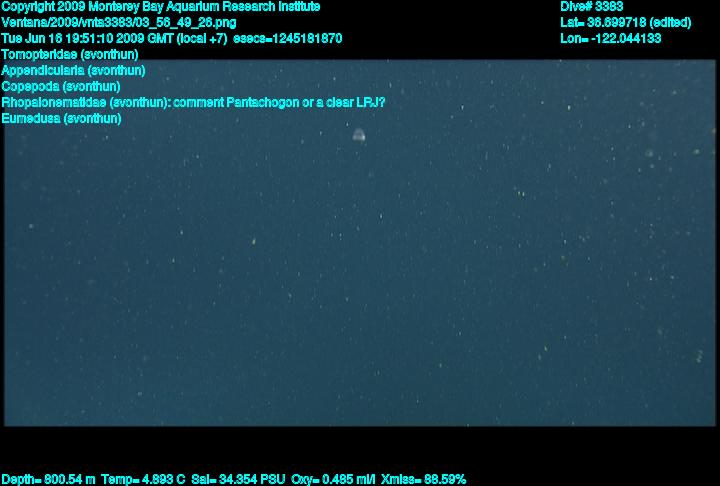
Task: Click the Temp value in bottom bar
Action: pos(143,480)
